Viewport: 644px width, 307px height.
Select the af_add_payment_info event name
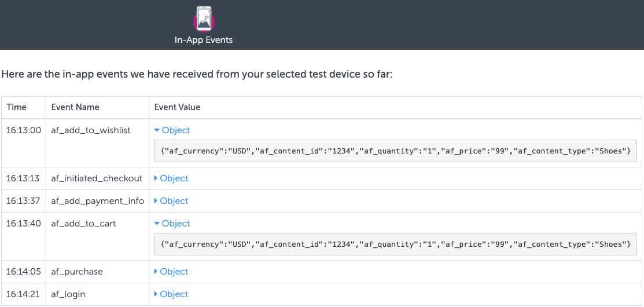(98, 201)
